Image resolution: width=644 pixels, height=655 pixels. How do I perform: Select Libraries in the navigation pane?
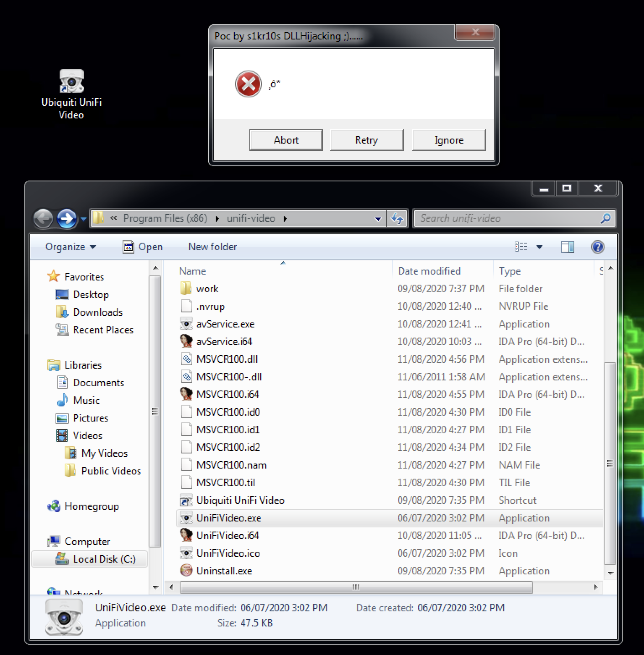click(x=74, y=365)
